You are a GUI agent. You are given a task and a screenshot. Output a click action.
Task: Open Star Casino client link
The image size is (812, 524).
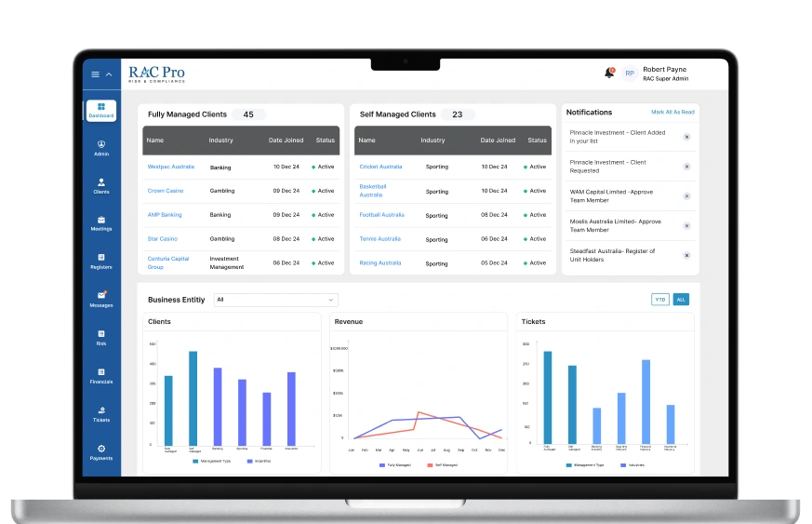point(162,239)
